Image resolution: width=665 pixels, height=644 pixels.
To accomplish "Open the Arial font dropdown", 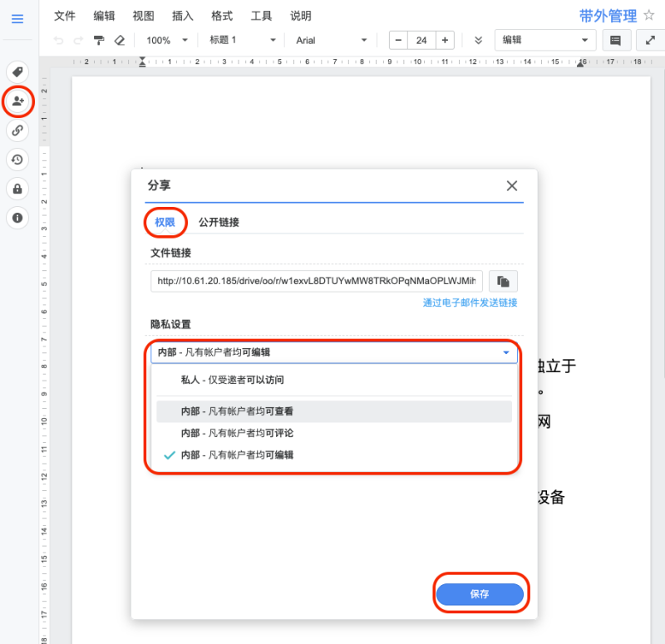I will (331, 40).
